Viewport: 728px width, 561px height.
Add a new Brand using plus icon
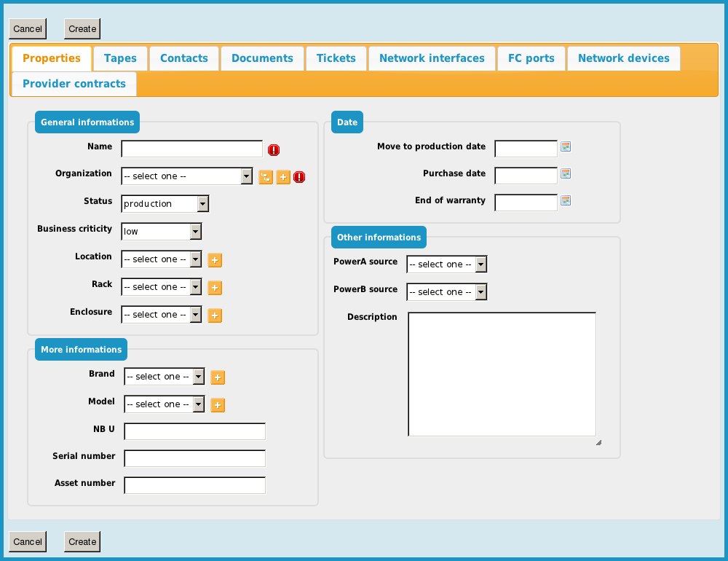point(218,377)
